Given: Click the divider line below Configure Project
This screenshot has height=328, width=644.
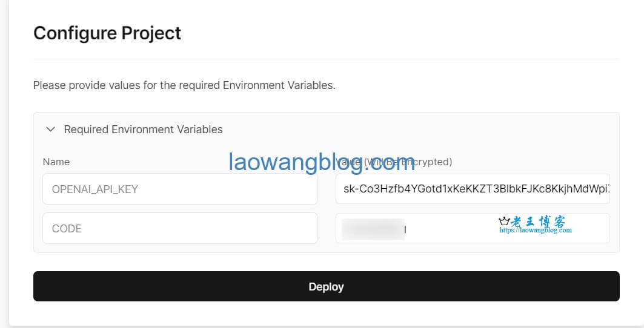Looking at the screenshot, I should pos(326,59).
